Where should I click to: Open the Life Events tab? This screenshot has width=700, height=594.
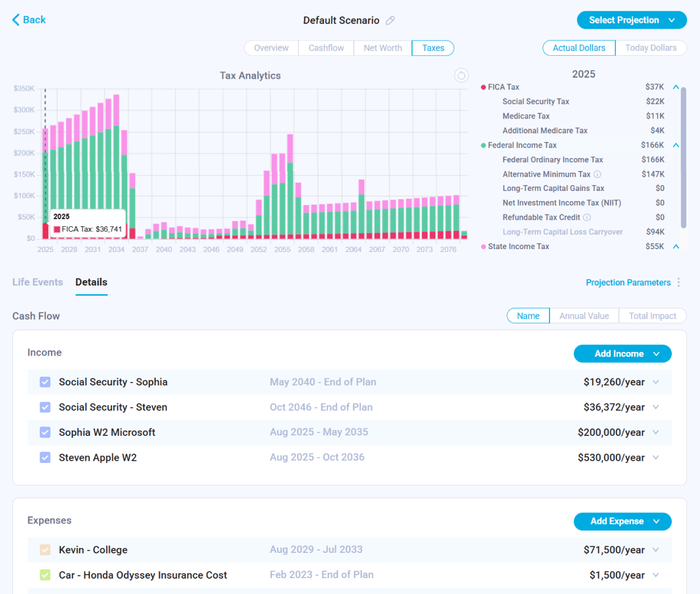pos(38,282)
